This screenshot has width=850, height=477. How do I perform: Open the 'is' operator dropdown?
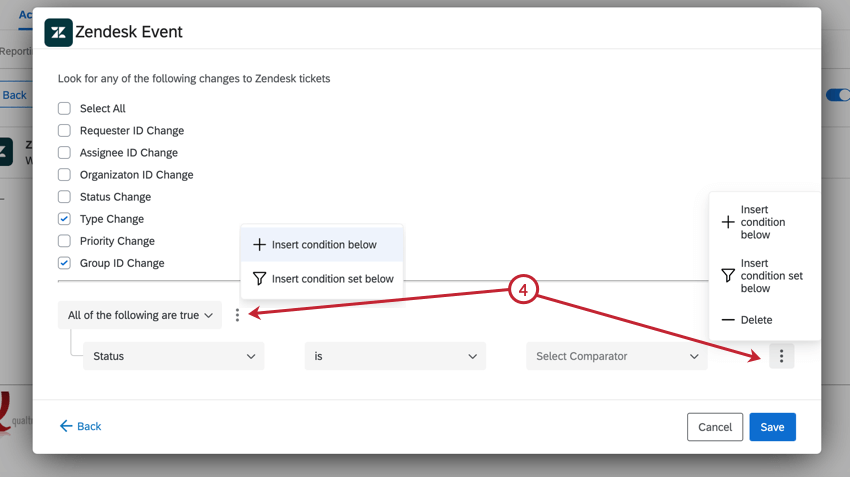[x=395, y=356]
